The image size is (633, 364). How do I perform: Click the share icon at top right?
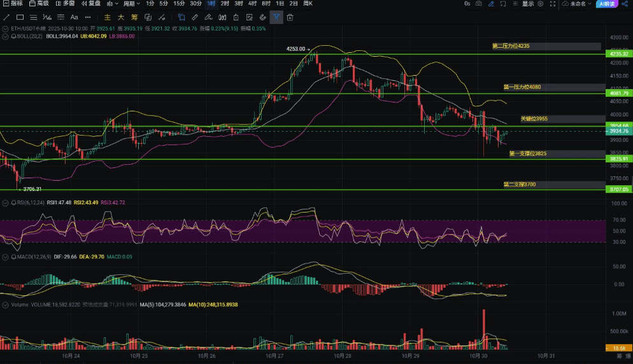624,4
